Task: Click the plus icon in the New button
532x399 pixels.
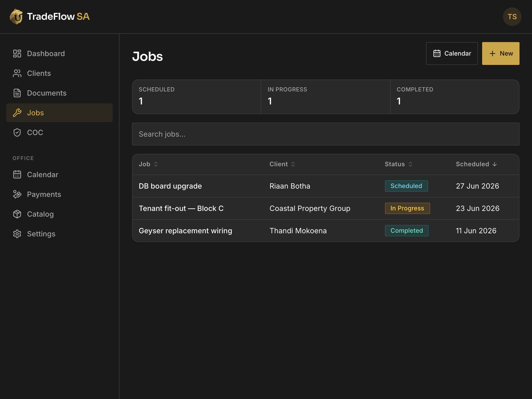Action: coord(493,54)
